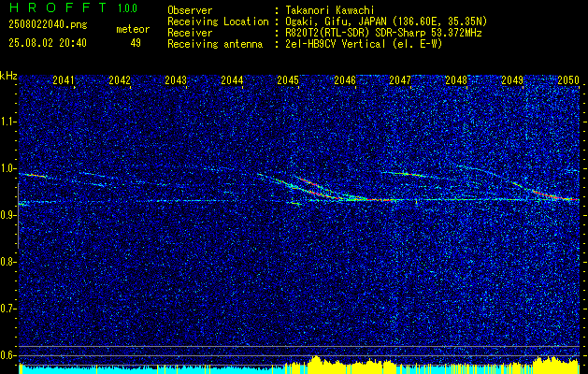Click the 2041 time axis marker
Viewport: 588px width, 374px height.
(x=64, y=80)
